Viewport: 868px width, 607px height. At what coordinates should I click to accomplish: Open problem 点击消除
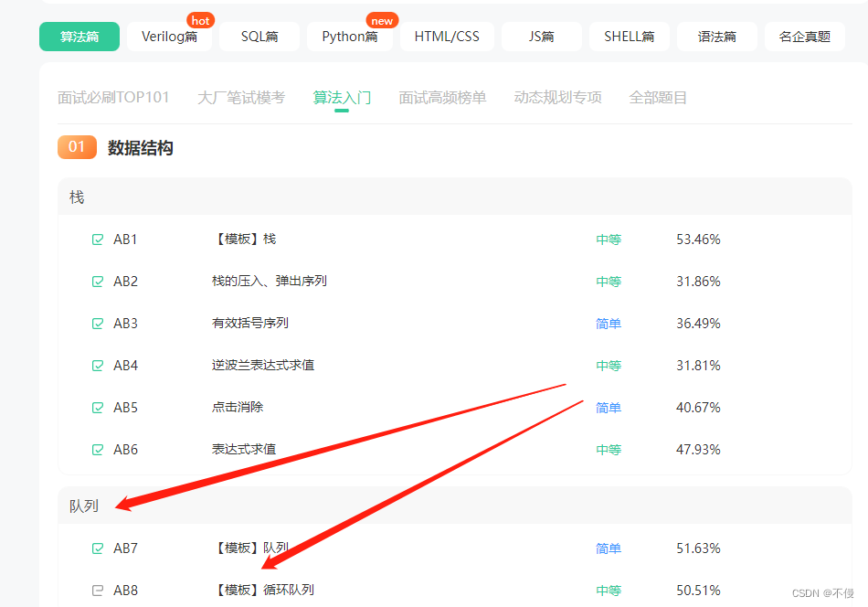pos(238,408)
